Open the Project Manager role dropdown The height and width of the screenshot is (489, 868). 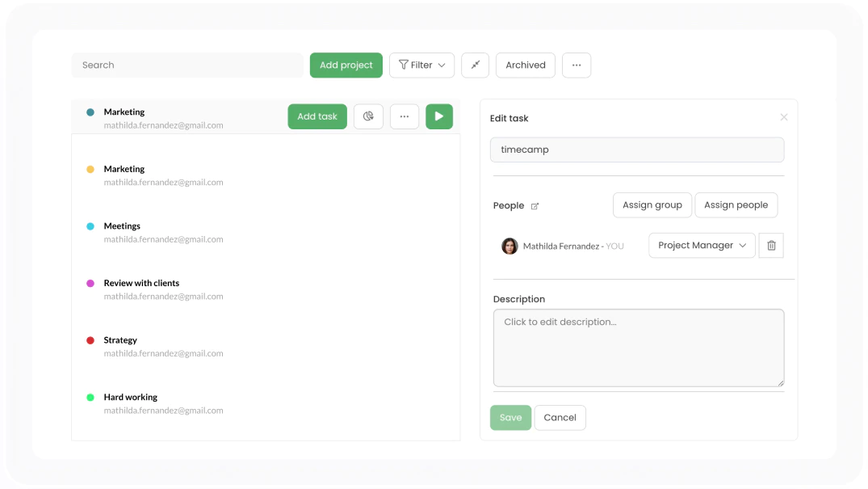(701, 245)
